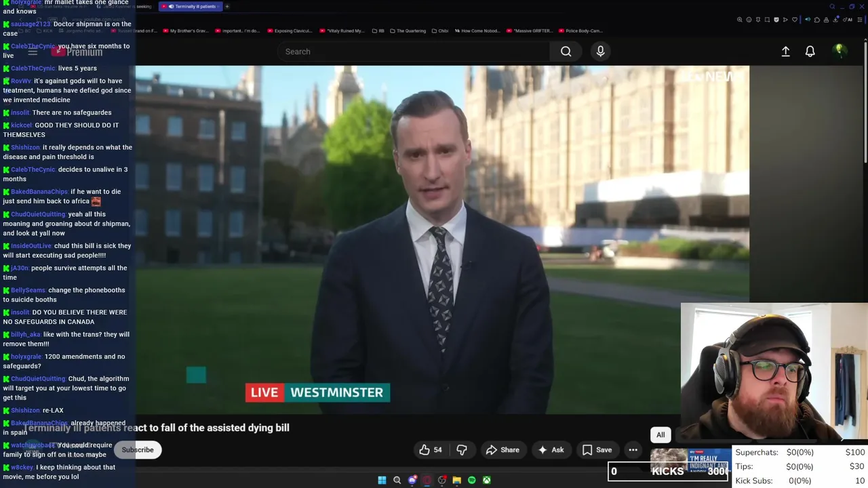Open the 'Chibi' bookmark folder
868x488 pixels.
pos(440,30)
